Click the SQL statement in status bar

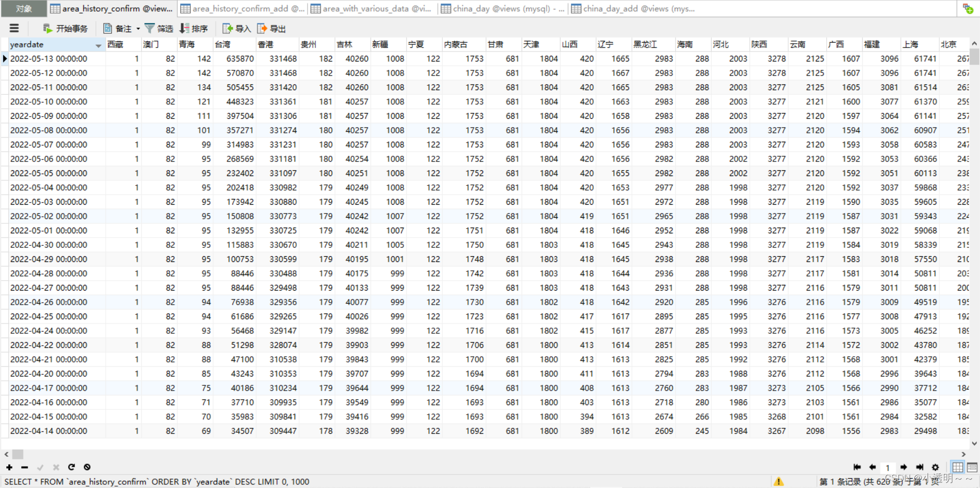click(157, 482)
